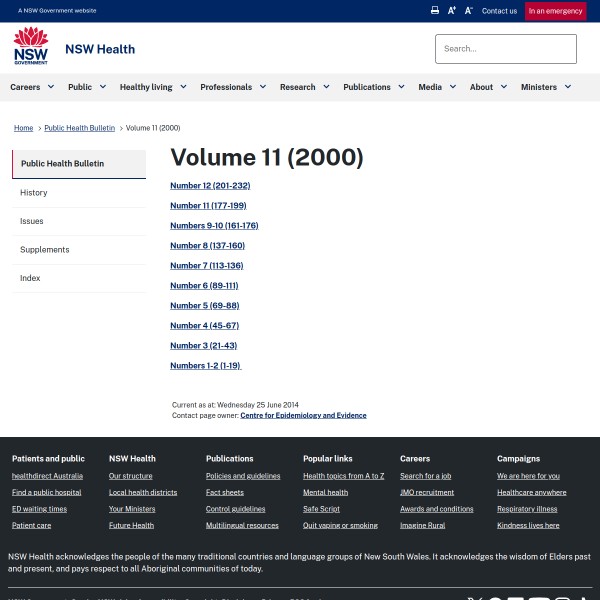600x600 pixels.
Task: Go to History in the sidebar
Action: [x=34, y=193]
